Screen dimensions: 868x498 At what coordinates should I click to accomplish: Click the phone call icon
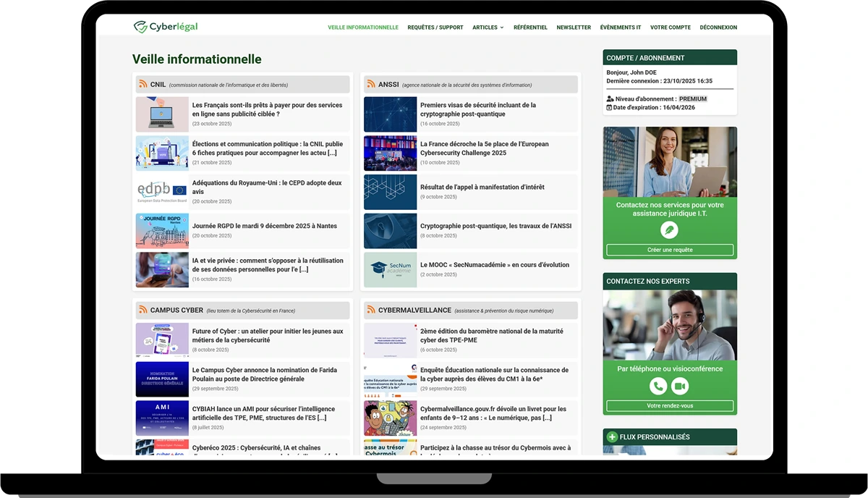click(658, 387)
